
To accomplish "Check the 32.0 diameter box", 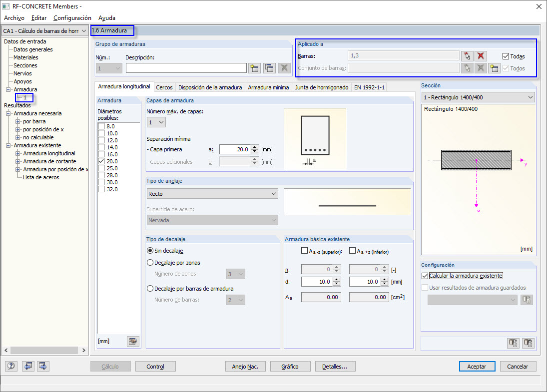I will click(x=101, y=189).
